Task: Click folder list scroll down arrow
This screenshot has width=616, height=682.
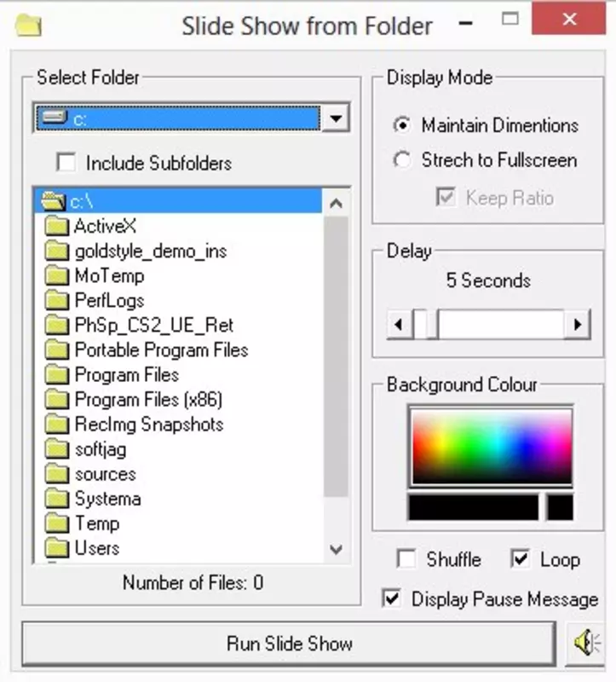Action: (x=336, y=549)
